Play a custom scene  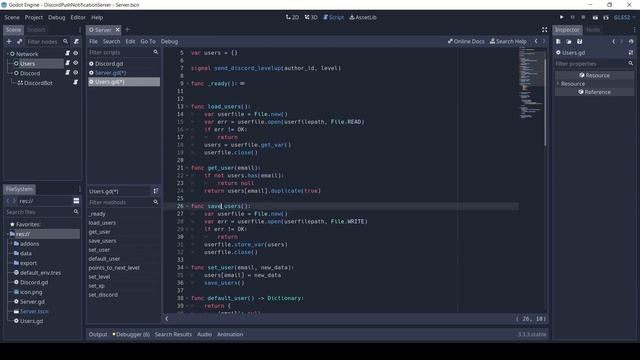[x=606, y=18]
